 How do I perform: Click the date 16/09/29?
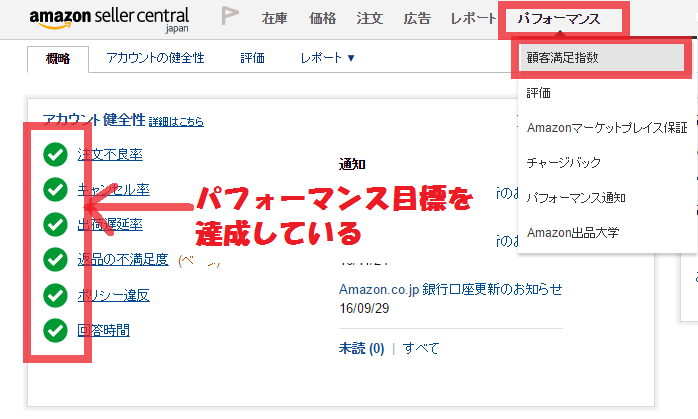click(364, 308)
